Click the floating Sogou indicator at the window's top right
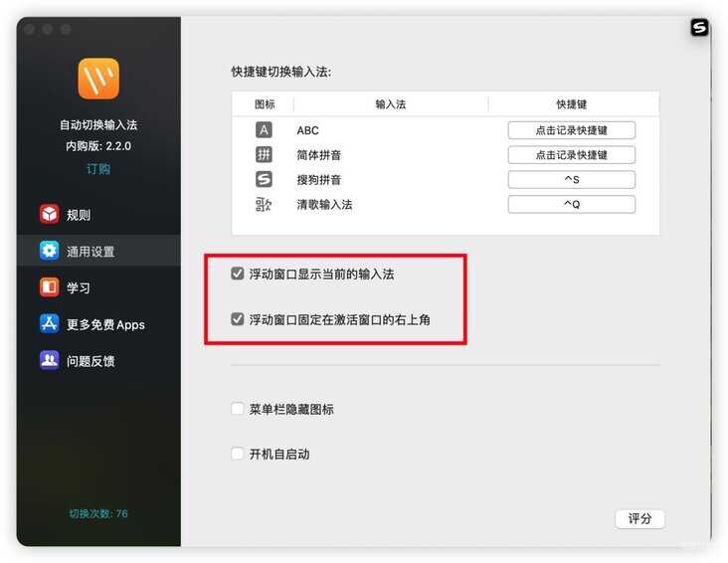The image size is (728, 563). tap(699, 28)
